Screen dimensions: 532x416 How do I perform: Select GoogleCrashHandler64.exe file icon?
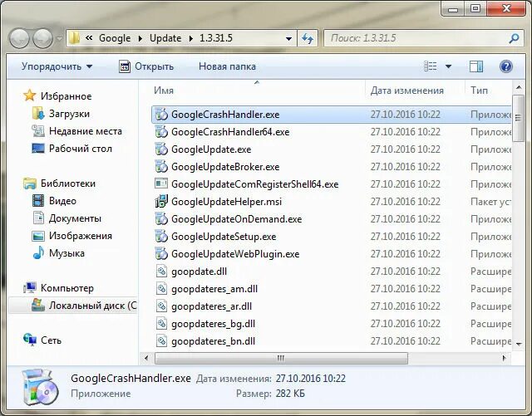(x=161, y=131)
